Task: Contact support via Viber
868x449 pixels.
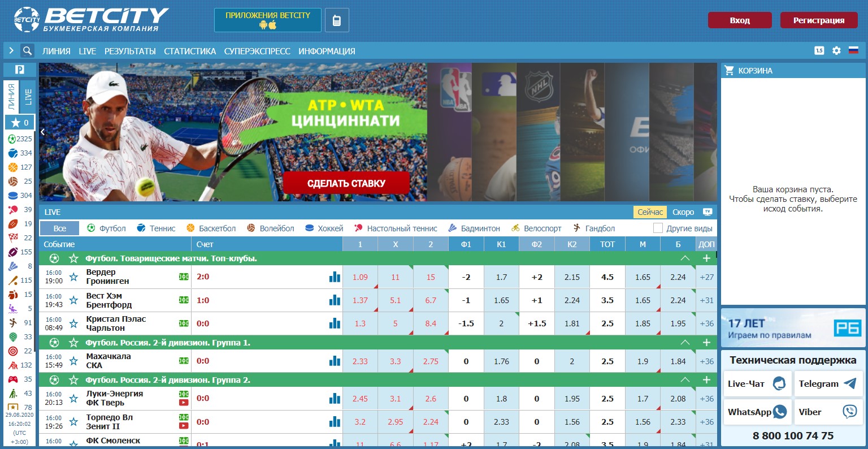Action: point(828,412)
